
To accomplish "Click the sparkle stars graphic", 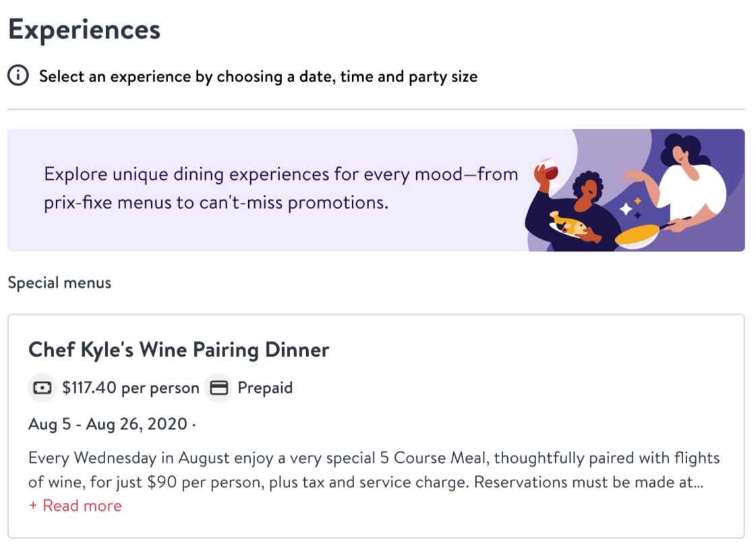I will (631, 208).
